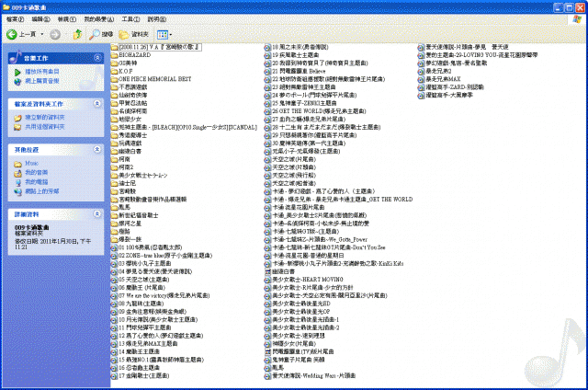Select folder name '[2008.11.26] V.A'
This screenshot has width=588, height=390.
click(x=160, y=47)
